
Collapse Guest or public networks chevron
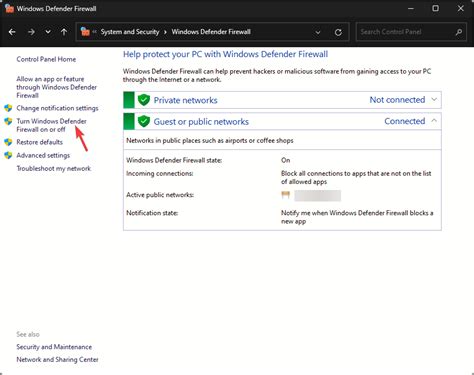click(434, 121)
